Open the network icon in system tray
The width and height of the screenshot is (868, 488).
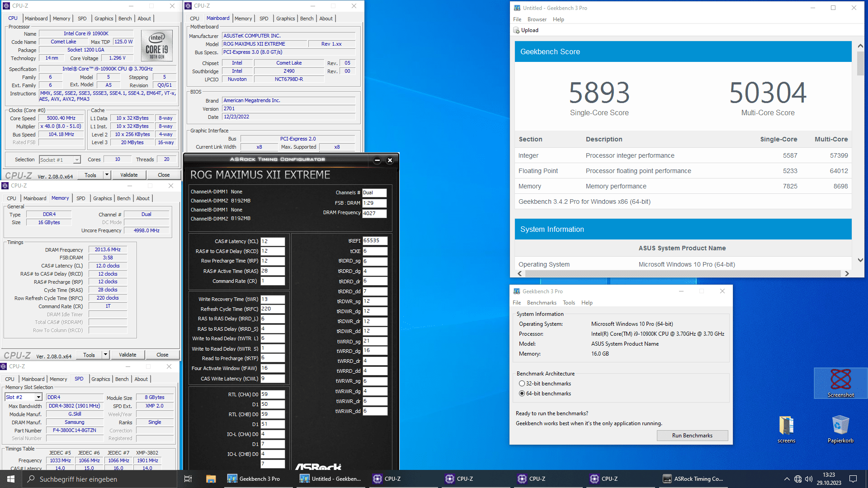(x=798, y=479)
